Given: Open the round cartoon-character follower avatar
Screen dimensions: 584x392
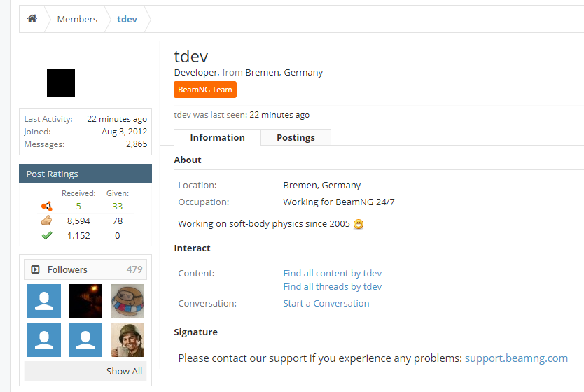Looking at the screenshot, I should [x=127, y=301].
